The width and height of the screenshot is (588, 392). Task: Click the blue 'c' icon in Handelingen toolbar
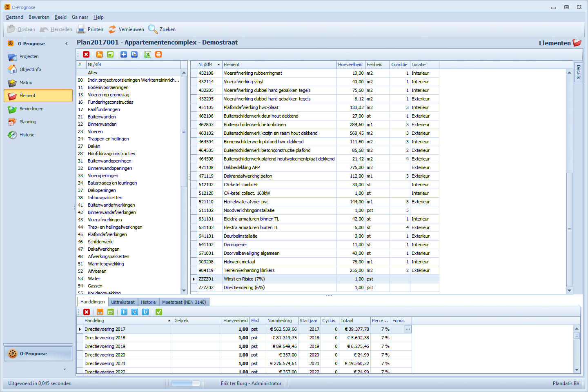pos(135,312)
